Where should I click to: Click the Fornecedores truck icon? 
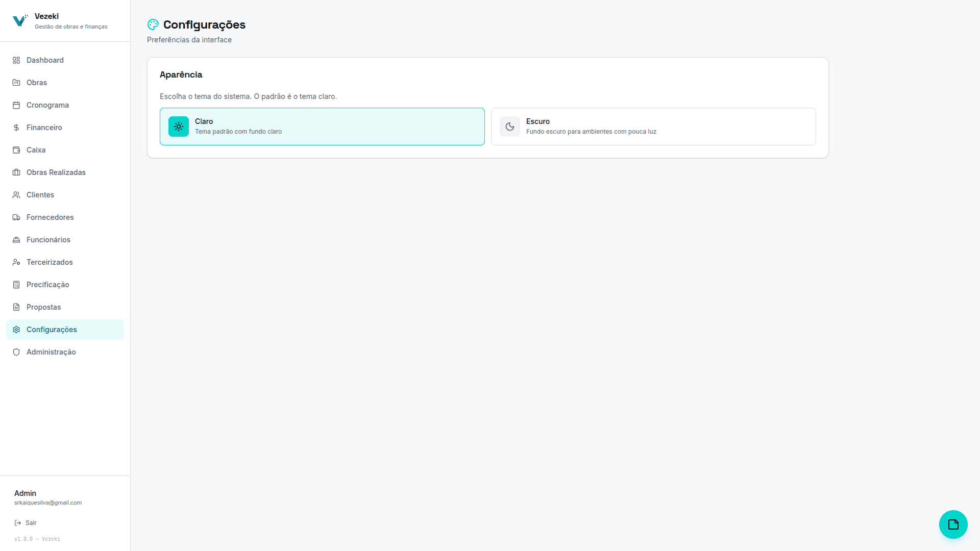[x=16, y=217]
